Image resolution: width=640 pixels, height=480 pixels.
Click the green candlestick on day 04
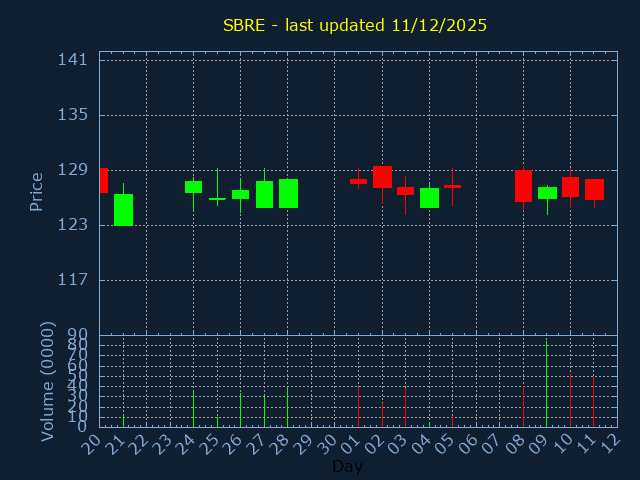click(x=429, y=198)
